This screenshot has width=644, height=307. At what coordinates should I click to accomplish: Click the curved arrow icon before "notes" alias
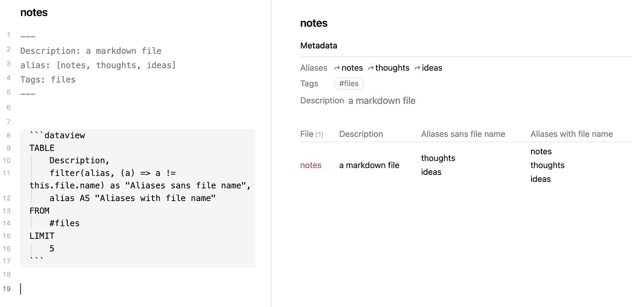pos(336,68)
